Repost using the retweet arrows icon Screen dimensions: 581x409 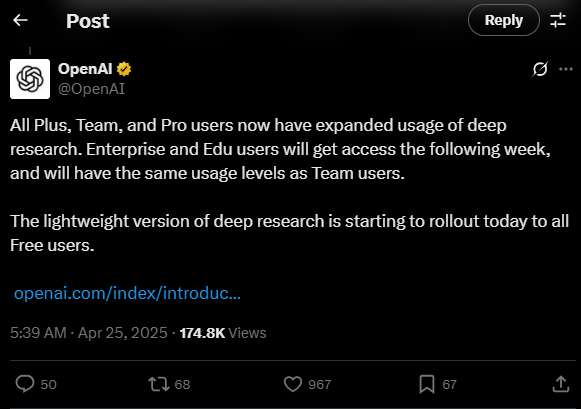(159, 384)
